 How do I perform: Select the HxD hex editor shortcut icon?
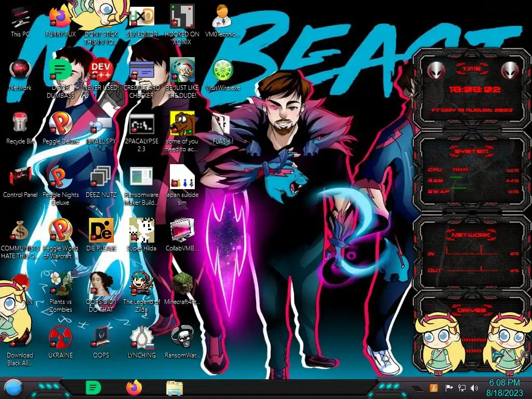click(x=141, y=16)
